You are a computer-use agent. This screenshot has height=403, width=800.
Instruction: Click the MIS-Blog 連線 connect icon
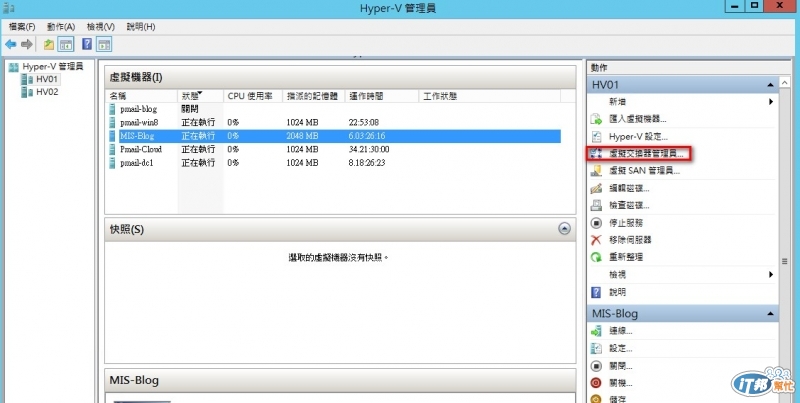[596, 332]
